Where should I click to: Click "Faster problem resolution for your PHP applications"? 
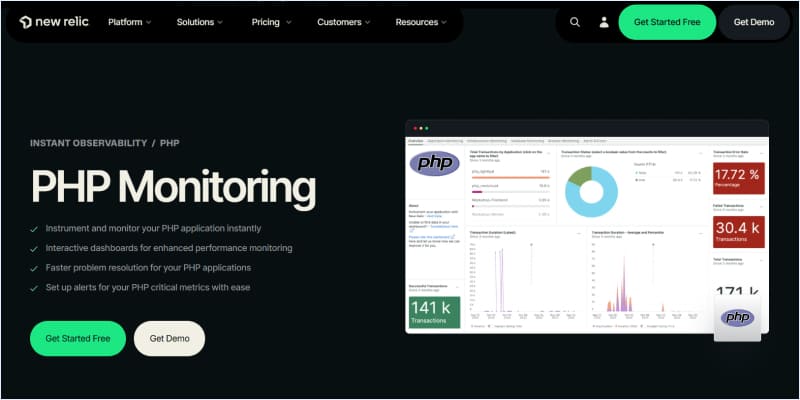[148, 267]
